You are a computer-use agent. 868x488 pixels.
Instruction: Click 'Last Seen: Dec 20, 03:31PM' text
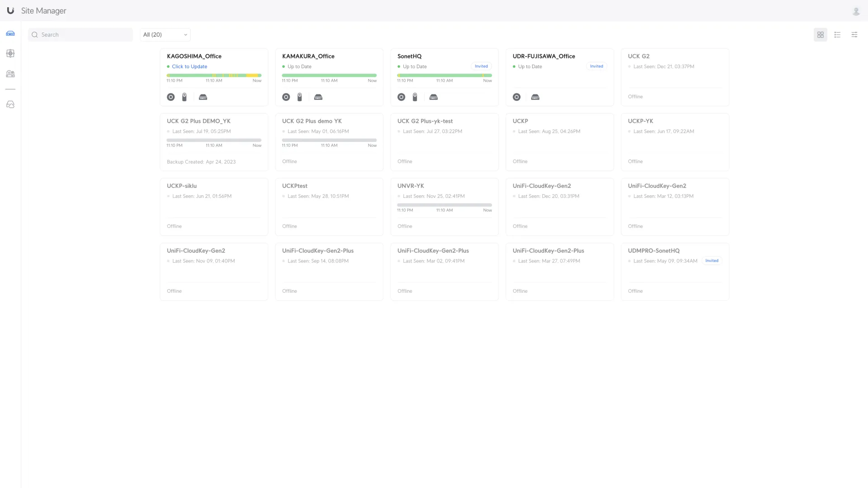548,196
